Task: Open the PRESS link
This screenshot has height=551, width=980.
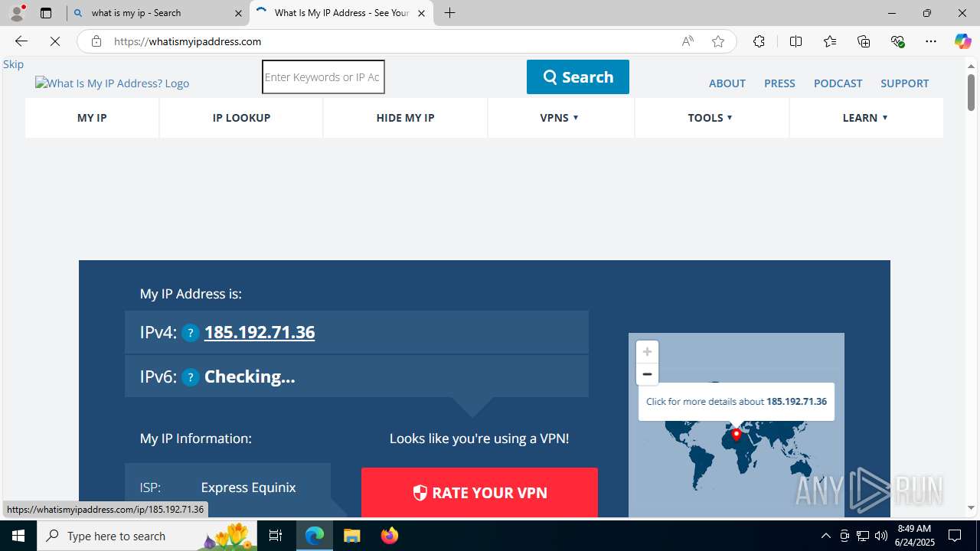Action: click(x=779, y=83)
